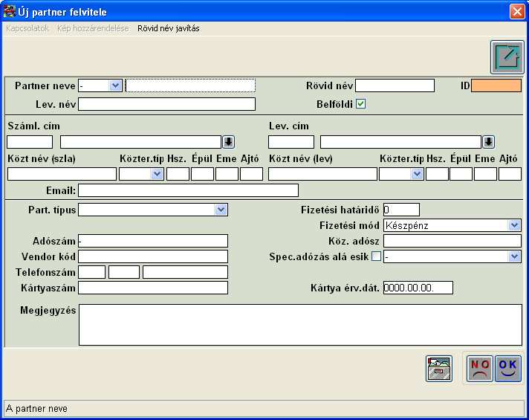Click the billing address Ajtó field

251,174
